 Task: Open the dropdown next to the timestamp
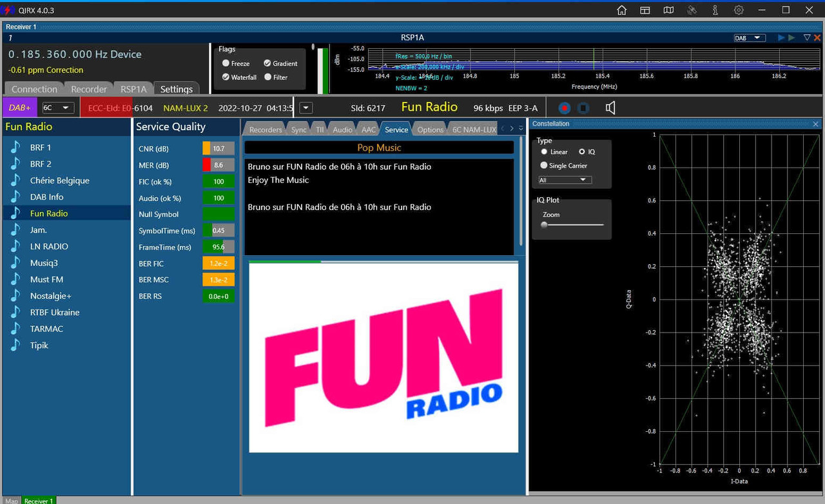(x=306, y=108)
